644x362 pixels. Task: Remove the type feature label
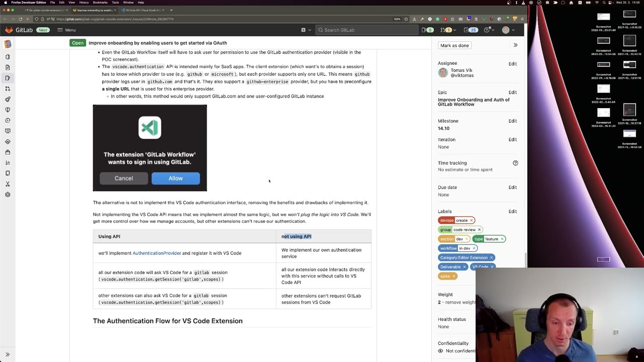click(502, 239)
